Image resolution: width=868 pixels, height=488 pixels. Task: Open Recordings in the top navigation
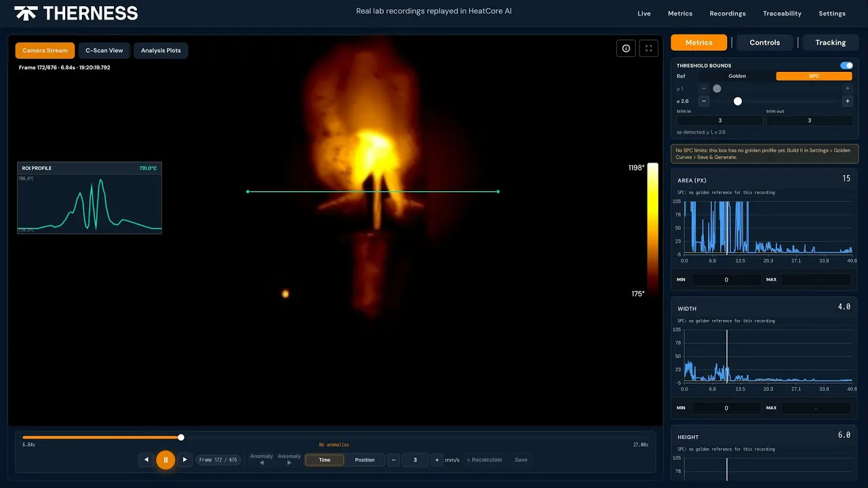[x=728, y=14]
